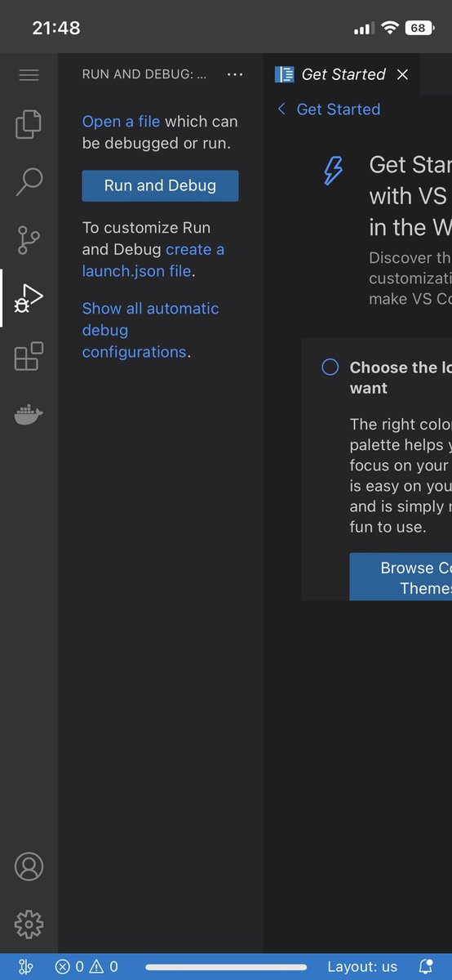Image resolution: width=452 pixels, height=980 pixels.
Task: Click the Choose the look heading
Action: 401,377
